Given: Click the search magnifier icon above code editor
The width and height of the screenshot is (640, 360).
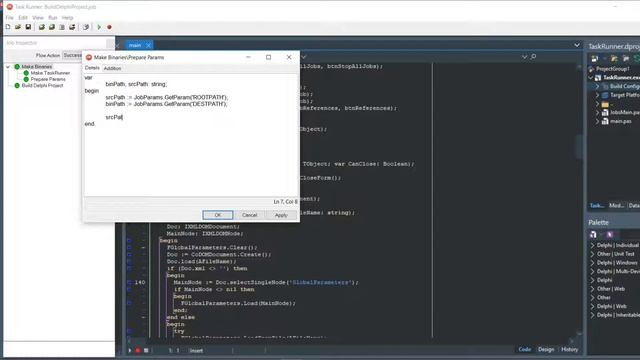Looking at the screenshot, I should 533,57.
